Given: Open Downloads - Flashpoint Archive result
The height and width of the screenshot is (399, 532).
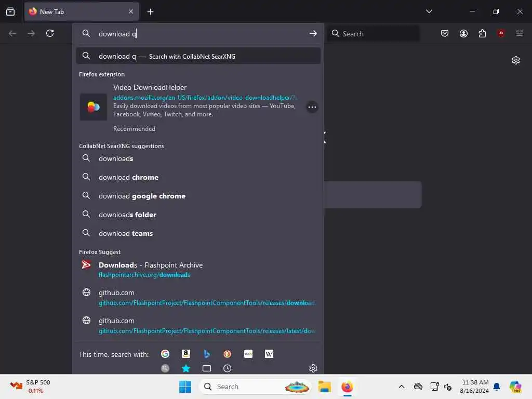Looking at the screenshot, I should [198, 270].
